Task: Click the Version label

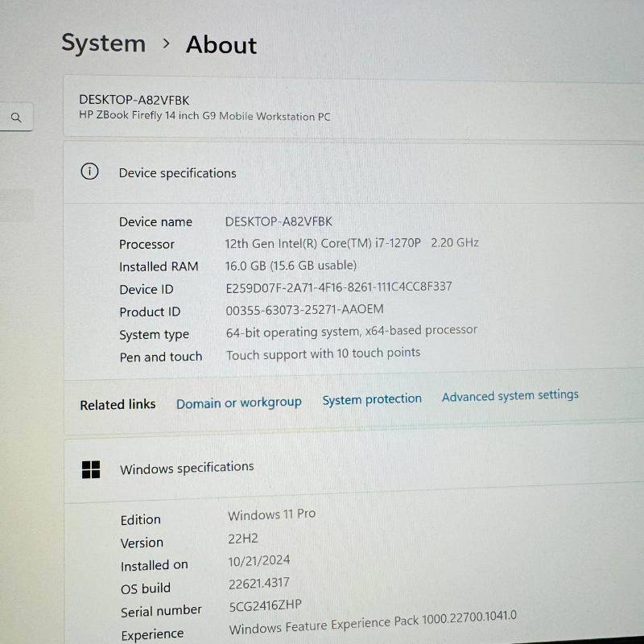Action: pyautogui.click(x=142, y=543)
